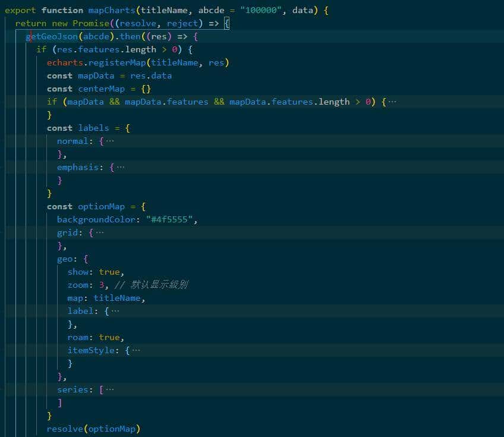Click the mapCharts function name
Screen dimensions: 504x437
tap(112, 10)
